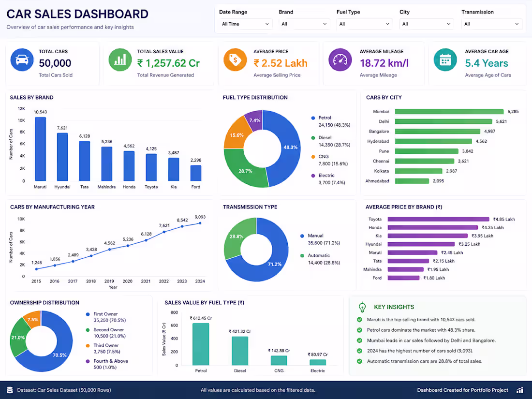Click the 2024 data point on the manufacturing year line
This screenshot has width=532, height=399.
coord(200,223)
